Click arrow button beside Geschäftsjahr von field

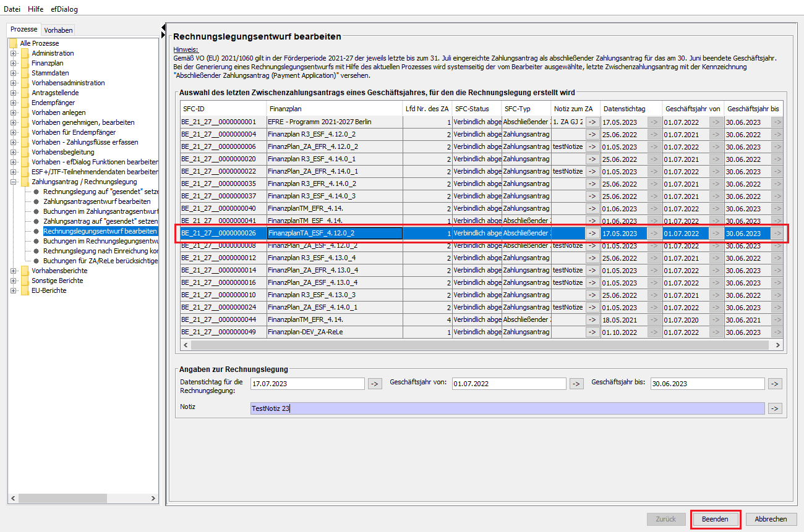tap(576, 384)
